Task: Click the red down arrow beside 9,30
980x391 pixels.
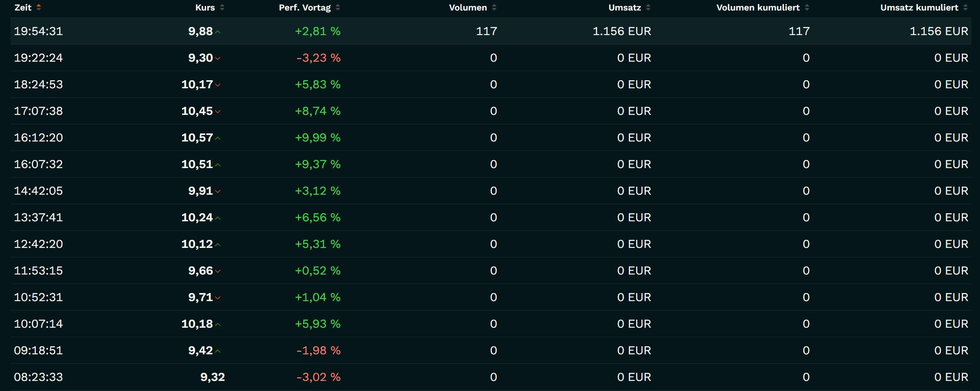Action: 218,58
